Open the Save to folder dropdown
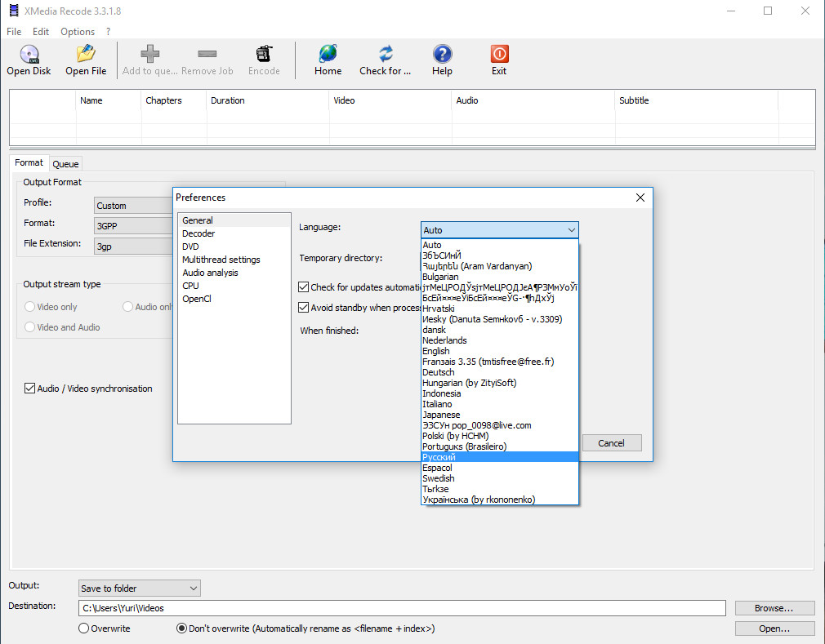The height and width of the screenshot is (644, 825). 139,588
